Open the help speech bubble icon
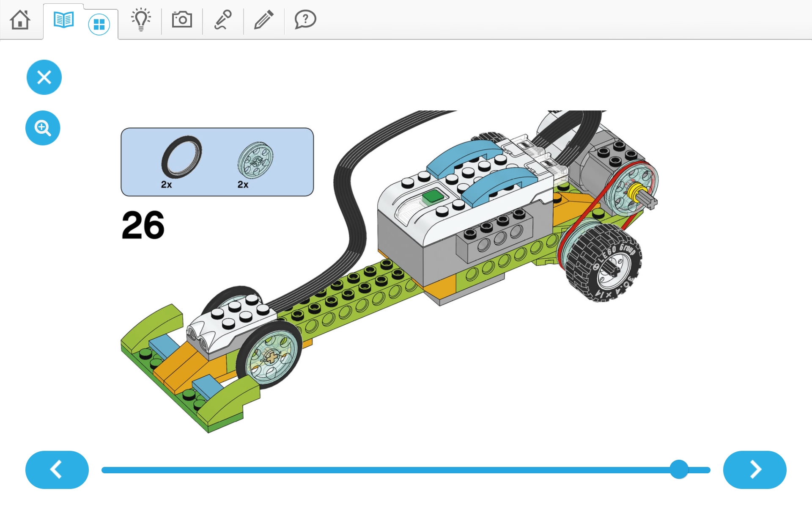Viewport: 812px width, 508px height. coord(305,19)
